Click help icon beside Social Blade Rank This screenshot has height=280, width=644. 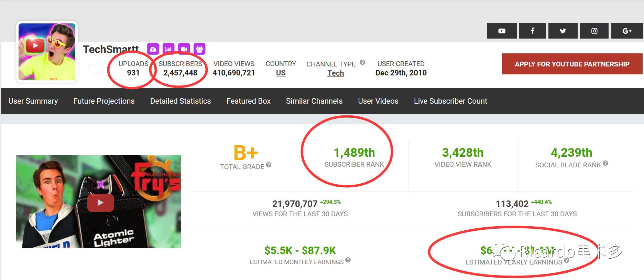605,163
